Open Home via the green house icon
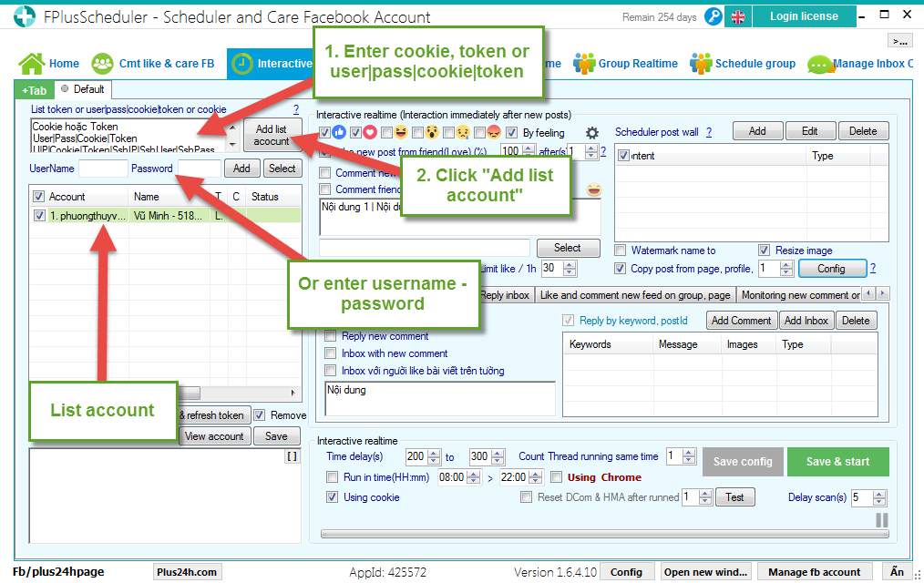The image size is (924, 583). (31, 64)
